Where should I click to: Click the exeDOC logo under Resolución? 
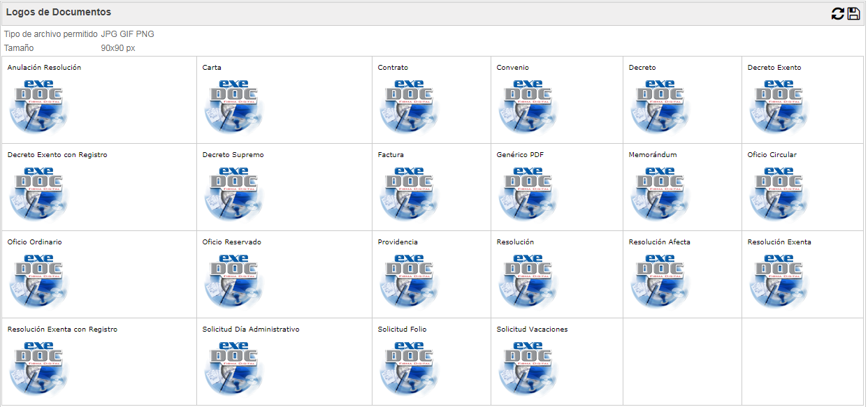[x=528, y=281]
